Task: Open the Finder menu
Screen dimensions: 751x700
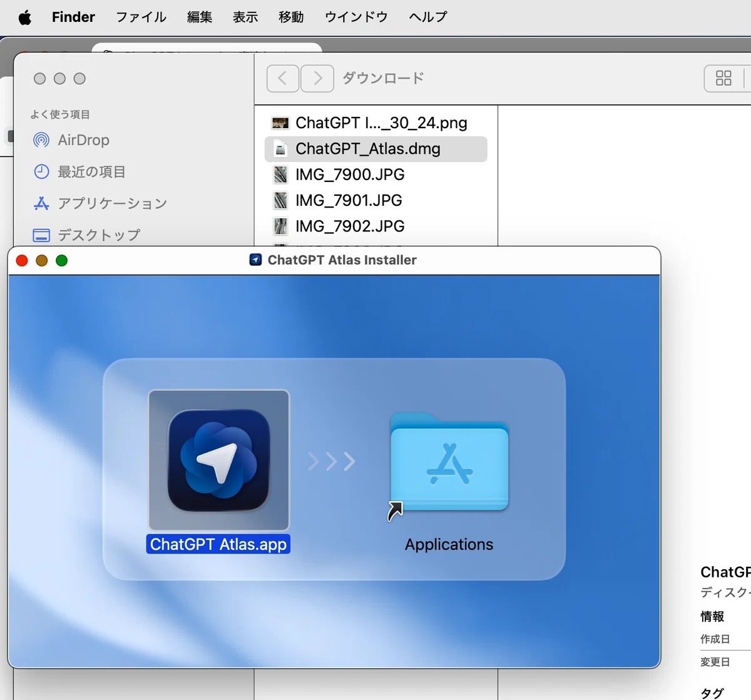Action: click(73, 17)
